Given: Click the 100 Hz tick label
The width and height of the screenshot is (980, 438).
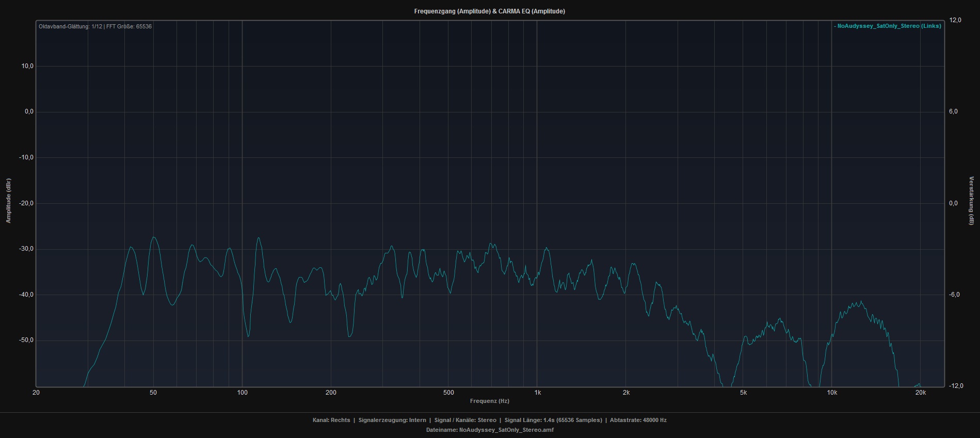Looking at the screenshot, I should point(242,393).
